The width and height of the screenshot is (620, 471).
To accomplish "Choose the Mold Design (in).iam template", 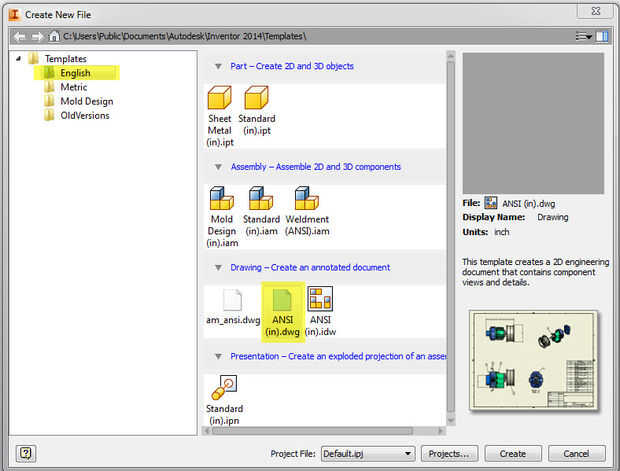I will pos(221,198).
